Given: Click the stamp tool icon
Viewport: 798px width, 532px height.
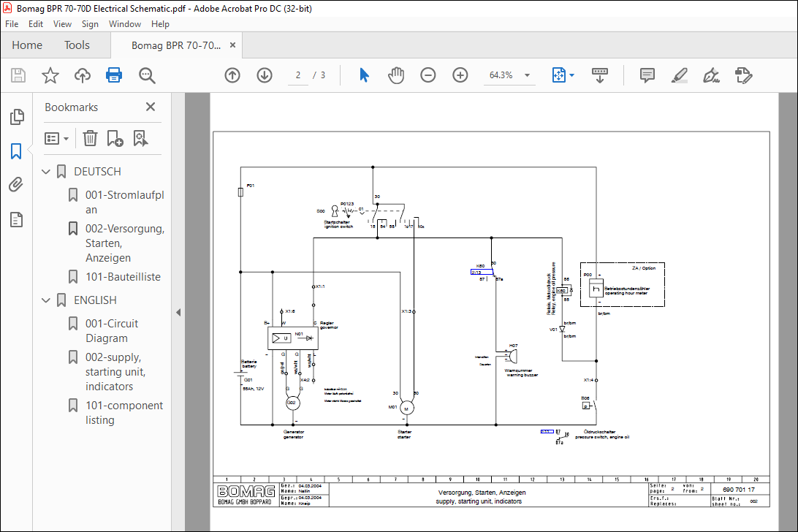Looking at the screenshot, I should pyautogui.click(x=743, y=75).
